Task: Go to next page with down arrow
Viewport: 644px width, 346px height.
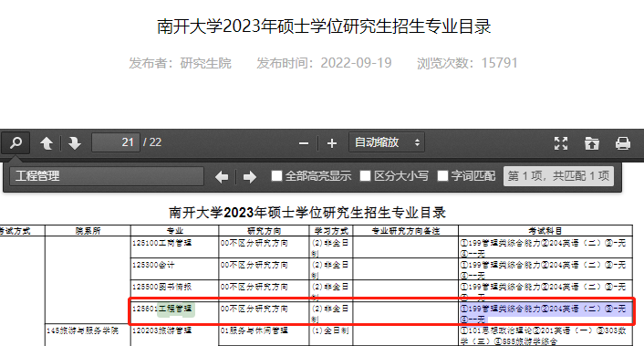Action: [74, 143]
